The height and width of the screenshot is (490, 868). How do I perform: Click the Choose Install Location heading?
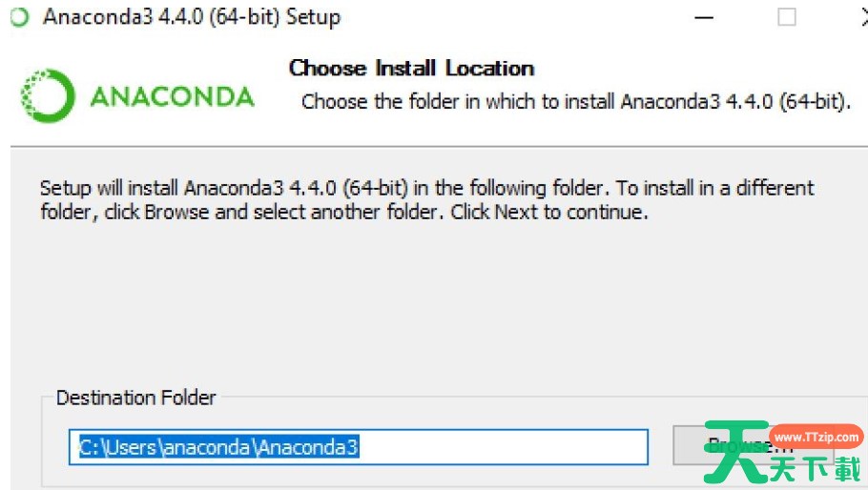click(x=411, y=69)
